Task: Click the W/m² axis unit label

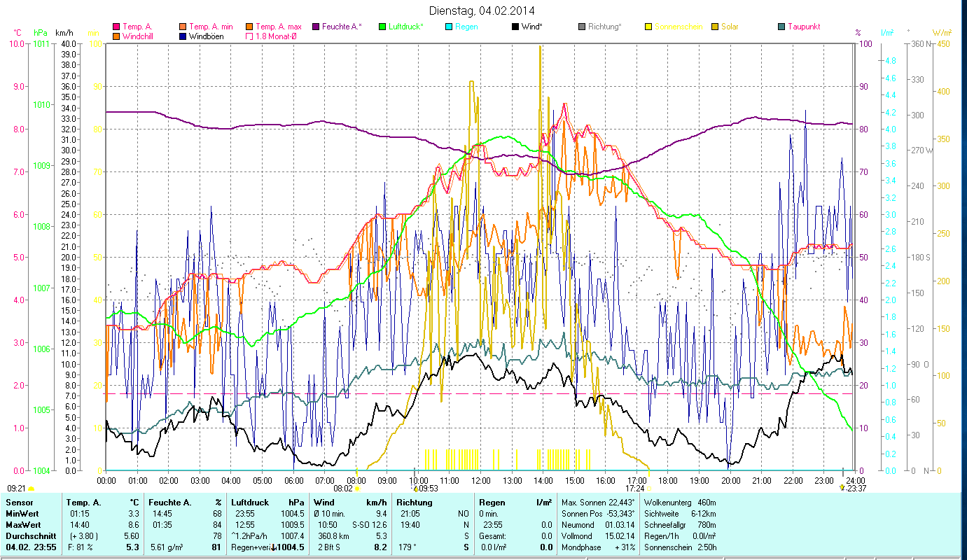Action: 941,32
